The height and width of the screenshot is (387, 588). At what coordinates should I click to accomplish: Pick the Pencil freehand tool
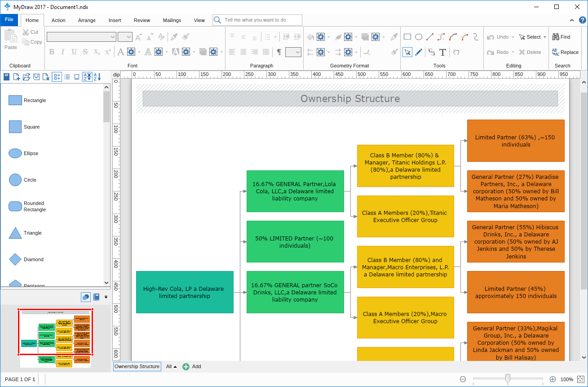(419, 52)
